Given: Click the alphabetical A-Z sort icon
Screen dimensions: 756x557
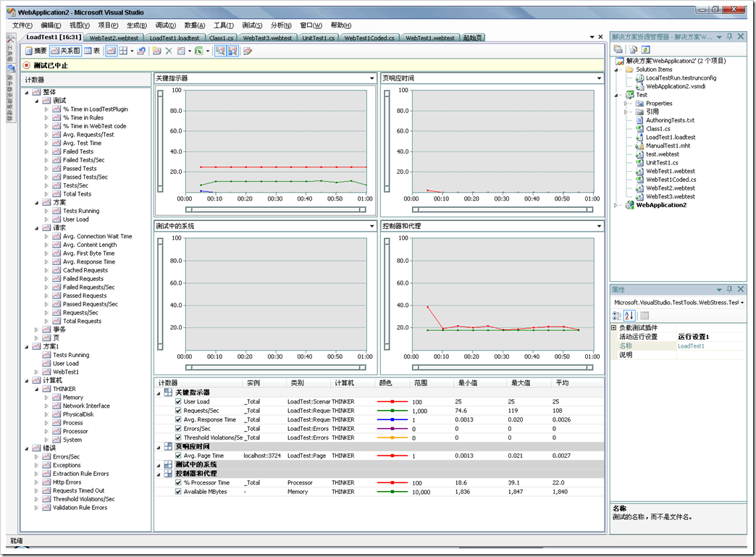Looking at the screenshot, I should [x=629, y=315].
